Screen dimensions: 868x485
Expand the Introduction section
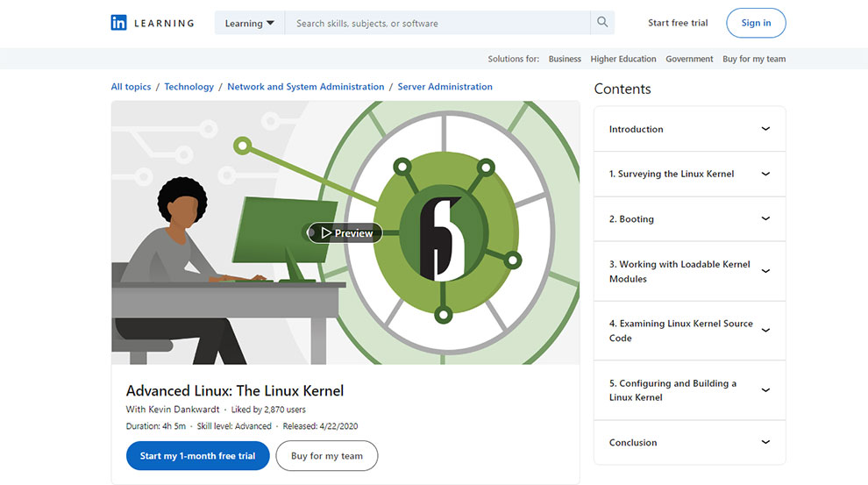coord(689,129)
